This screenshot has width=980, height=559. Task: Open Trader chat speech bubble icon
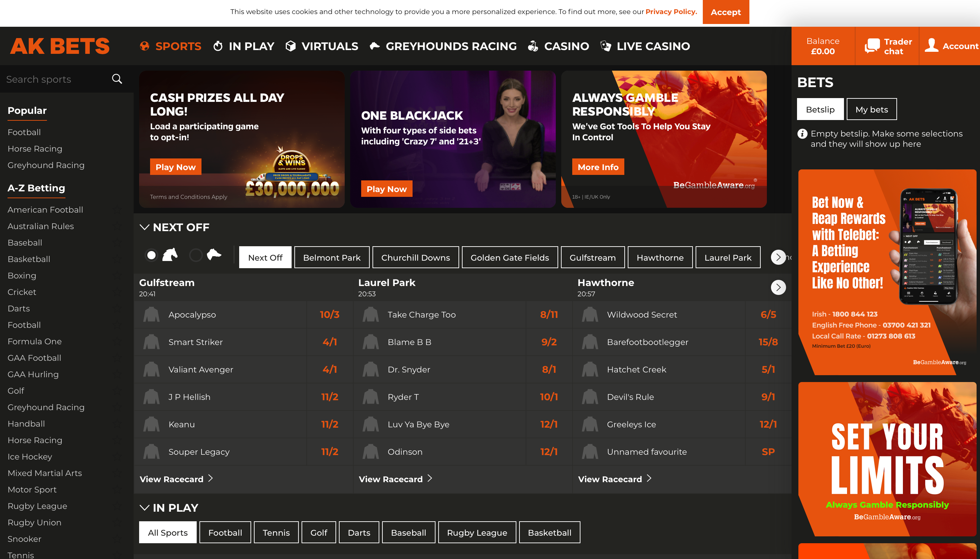point(872,46)
